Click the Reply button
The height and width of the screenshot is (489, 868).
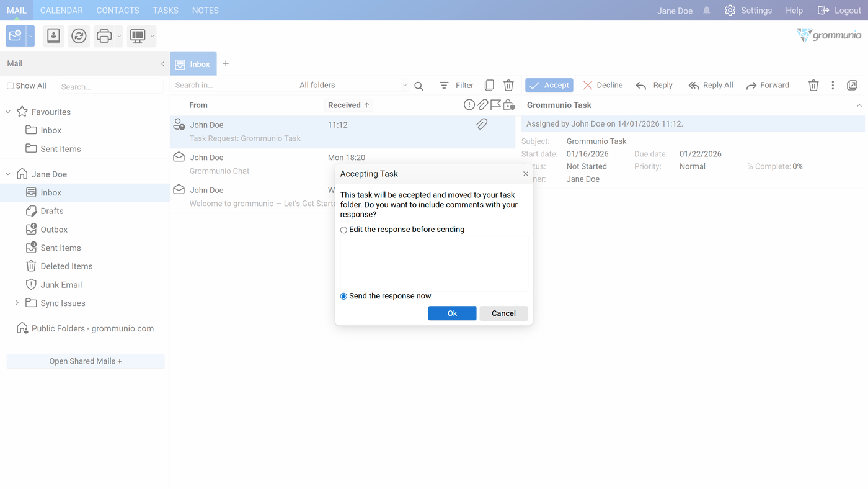654,85
